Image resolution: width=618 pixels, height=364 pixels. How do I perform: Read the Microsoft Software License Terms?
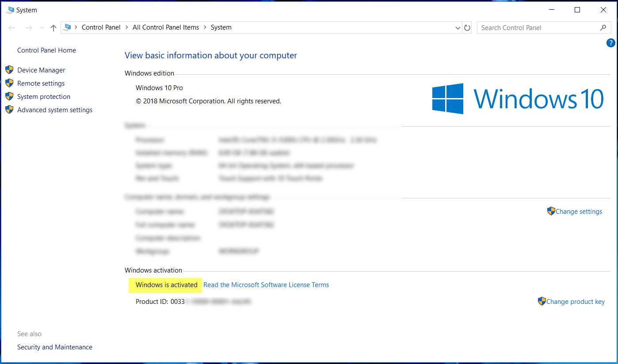(266, 285)
